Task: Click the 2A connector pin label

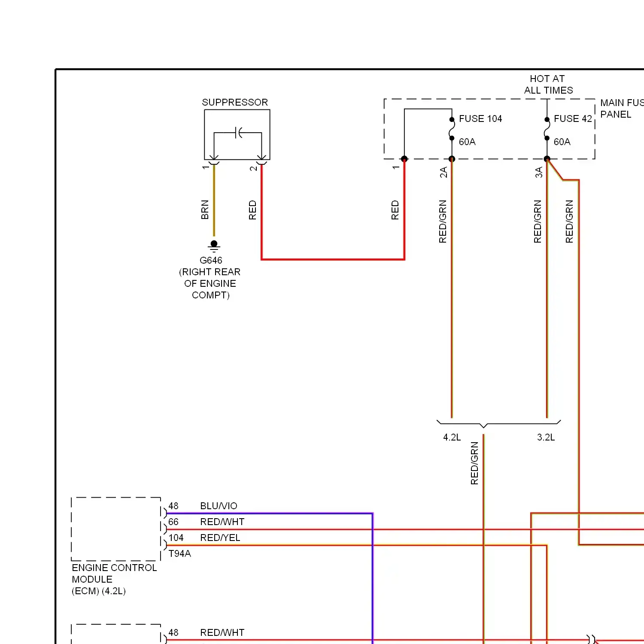Action: pos(444,172)
